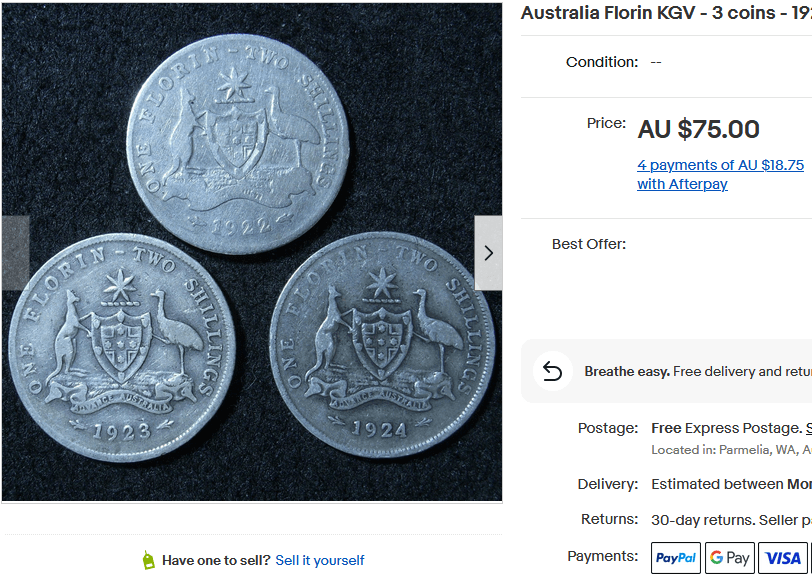Click the Condition label
This screenshot has width=812, height=579.
coord(602,62)
